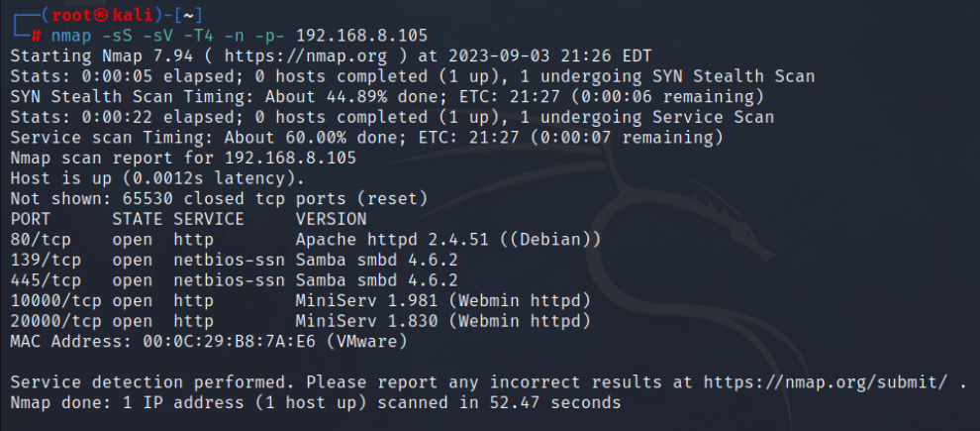Click the SERVICE column header
The image size is (980, 431).
point(209,218)
